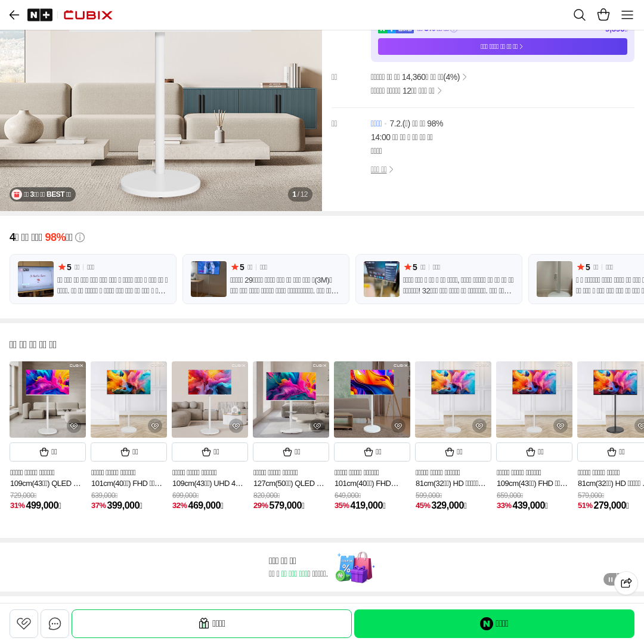This screenshot has height=644, width=644.
Task: Add 419,000 FHD TV to cart
Action: click(x=372, y=452)
